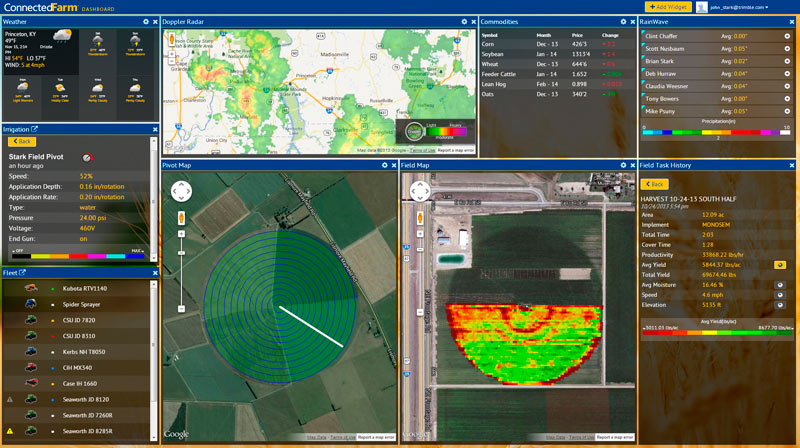Open Irrigation in external window icon
Viewport: 800px width, 448px height.
(34, 129)
